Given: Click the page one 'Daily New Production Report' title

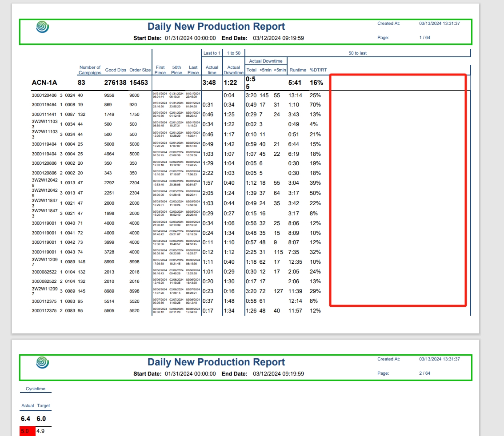Looking at the screenshot, I should [x=216, y=27].
